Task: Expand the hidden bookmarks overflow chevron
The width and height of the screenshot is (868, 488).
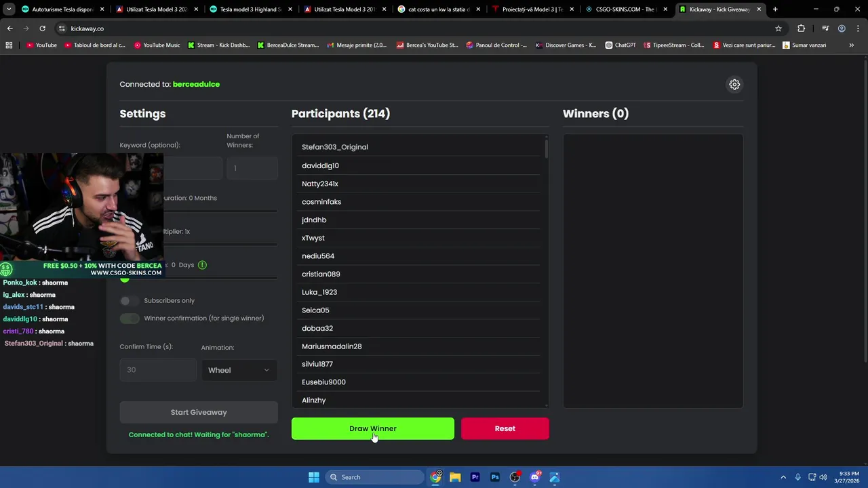Action: pyautogui.click(x=852, y=45)
